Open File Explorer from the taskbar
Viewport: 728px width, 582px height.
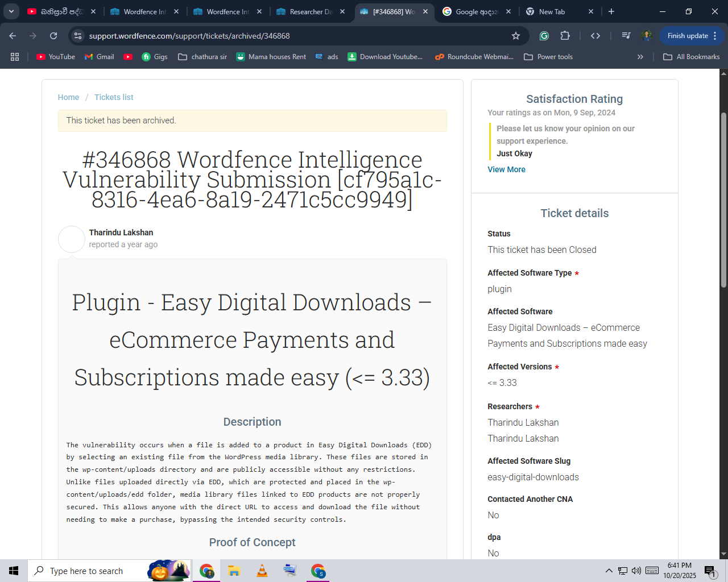tap(234, 571)
